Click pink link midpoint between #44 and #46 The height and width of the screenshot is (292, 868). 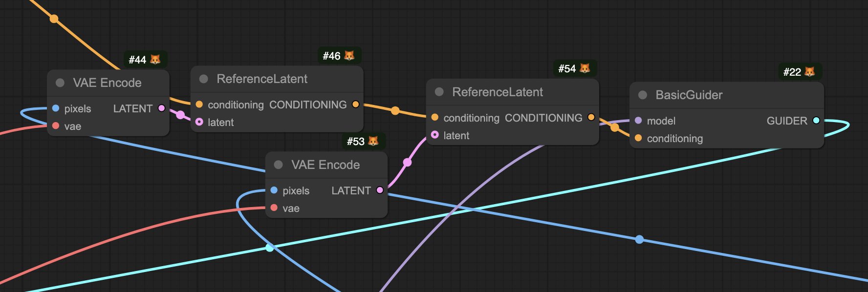point(180,115)
